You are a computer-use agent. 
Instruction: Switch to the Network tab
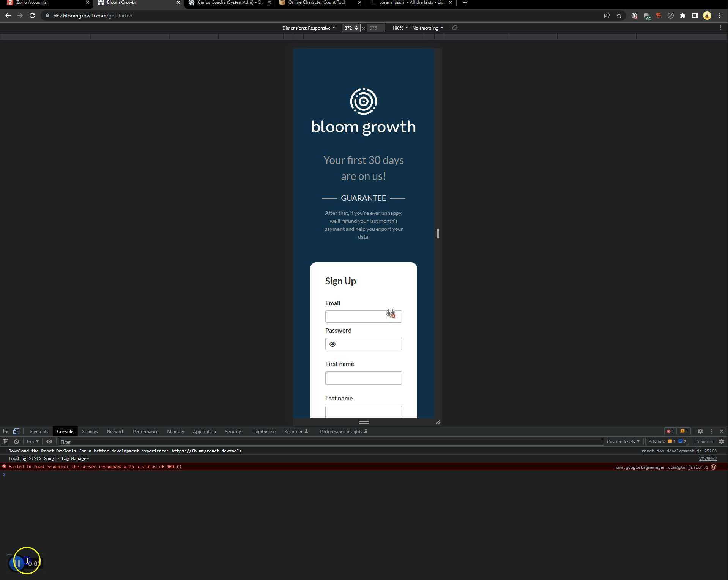point(115,432)
